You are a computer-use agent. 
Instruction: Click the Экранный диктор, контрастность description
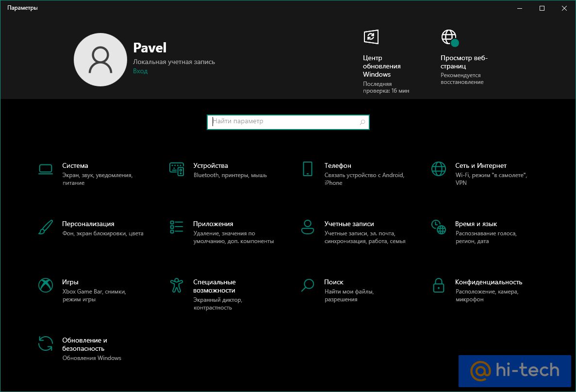(x=218, y=304)
